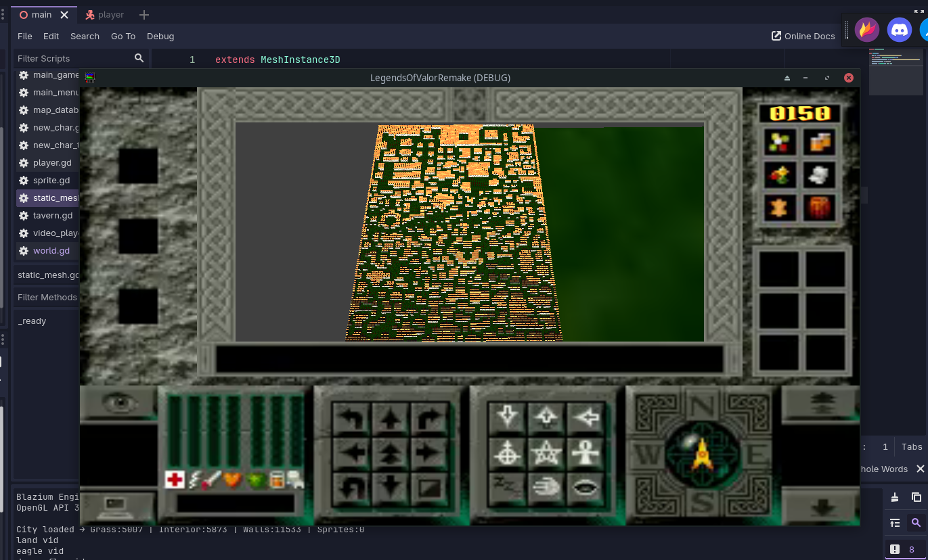The height and width of the screenshot is (560, 928).
Task: Click the sleep Zzz icon
Action: point(506,486)
